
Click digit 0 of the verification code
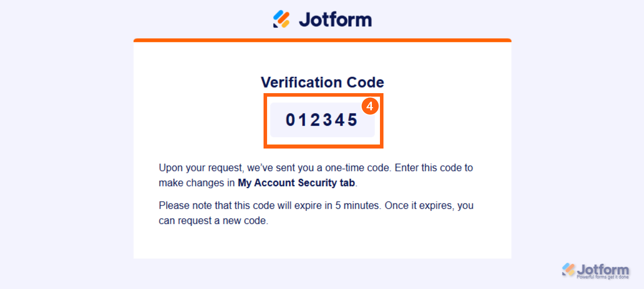pos(291,120)
